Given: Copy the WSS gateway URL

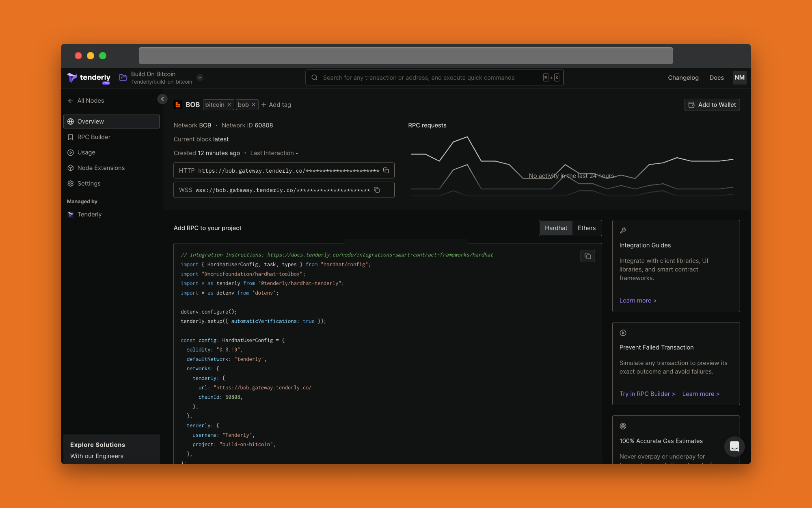Looking at the screenshot, I should pos(377,190).
